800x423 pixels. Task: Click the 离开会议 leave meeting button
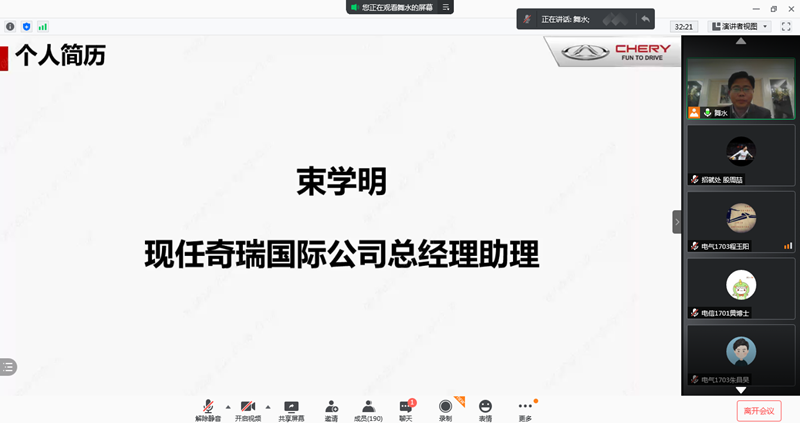pos(758,410)
